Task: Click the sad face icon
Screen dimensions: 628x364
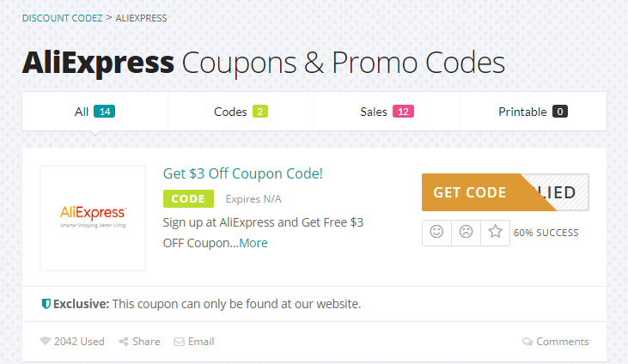Action: click(466, 232)
